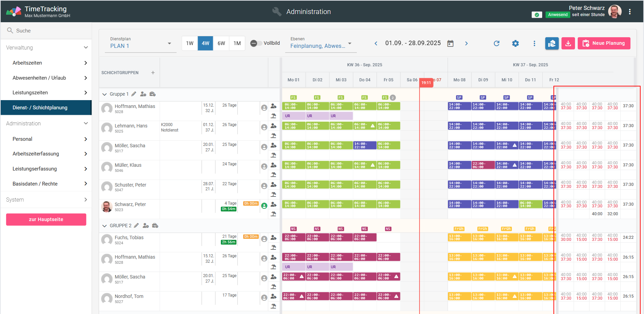Click the pencil icon next to Gruppe 1
Viewport: 644px width, 314px height.
coord(134,94)
